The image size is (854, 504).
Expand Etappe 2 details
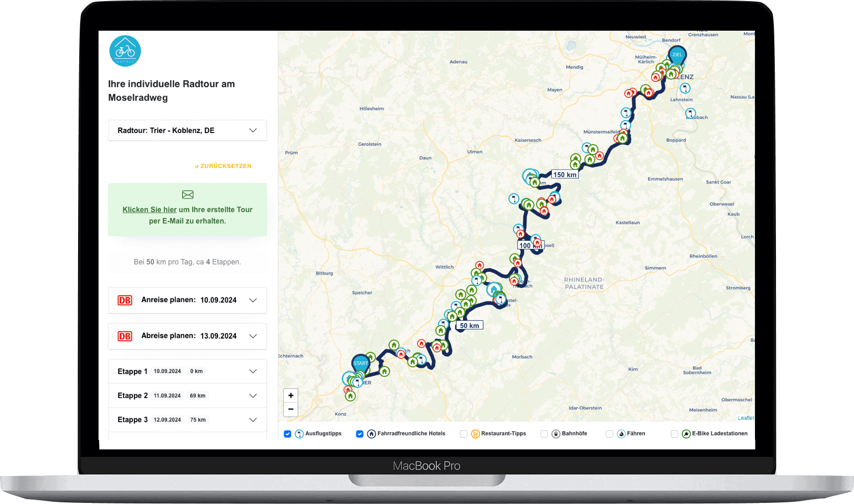[x=253, y=396]
